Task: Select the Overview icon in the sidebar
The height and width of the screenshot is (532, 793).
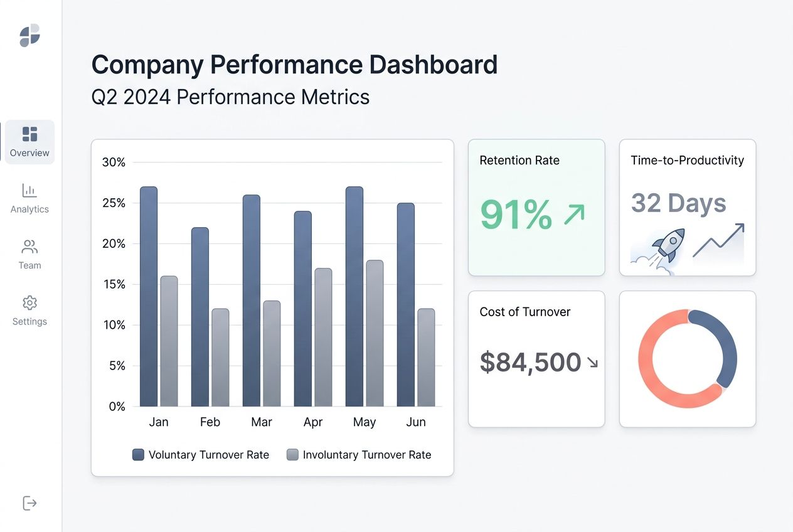Action: pyautogui.click(x=29, y=134)
